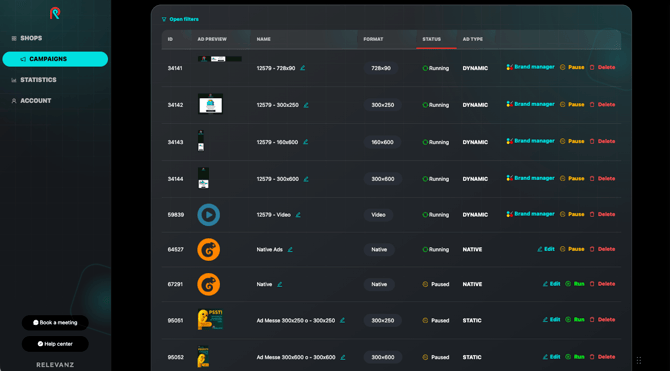Sort by the Status column header
The height and width of the screenshot is (371, 670).
432,39
